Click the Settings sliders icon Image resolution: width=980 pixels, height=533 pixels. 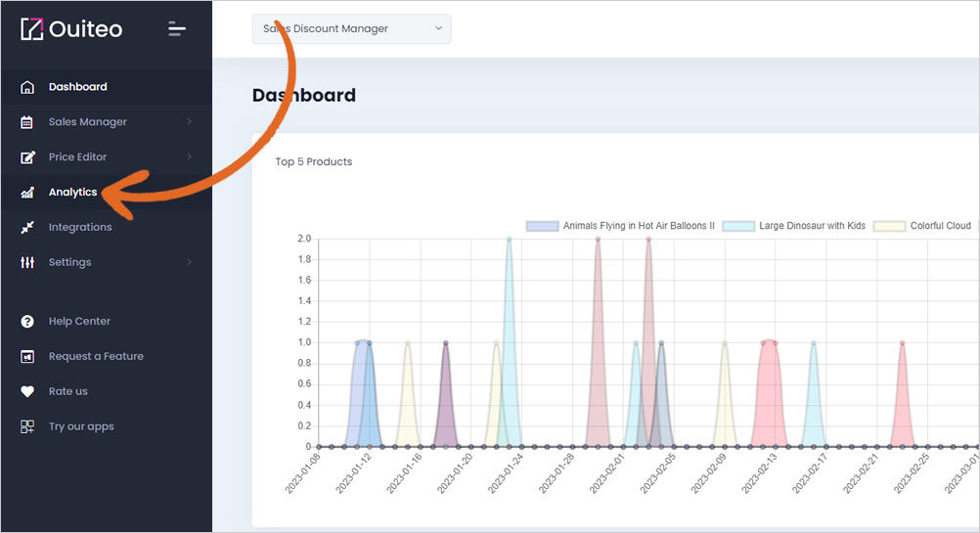click(x=26, y=262)
